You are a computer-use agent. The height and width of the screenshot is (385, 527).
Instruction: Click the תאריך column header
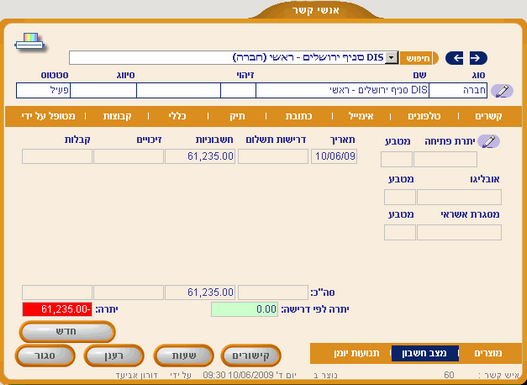coord(343,140)
